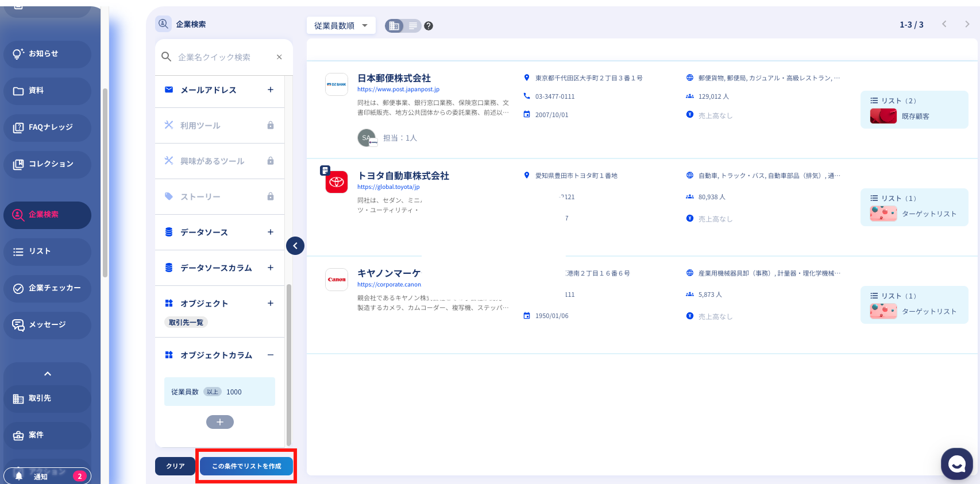Image resolution: width=980 pixels, height=484 pixels.
Task: Click the 日本郵便 company logo
Action: [x=337, y=84]
